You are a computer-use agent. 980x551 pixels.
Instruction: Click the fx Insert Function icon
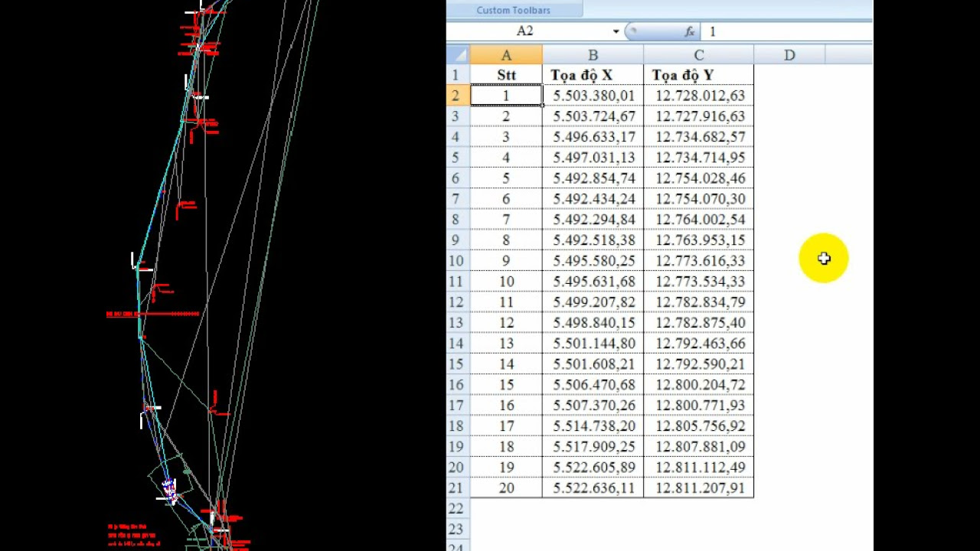click(689, 31)
